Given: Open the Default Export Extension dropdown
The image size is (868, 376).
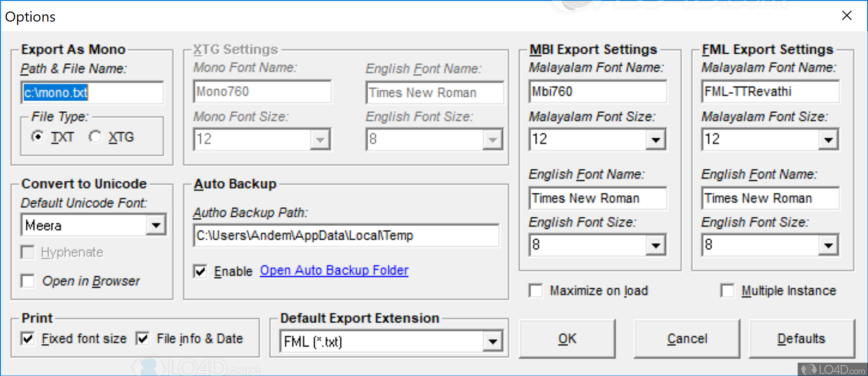Looking at the screenshot, I should (492, 341).
